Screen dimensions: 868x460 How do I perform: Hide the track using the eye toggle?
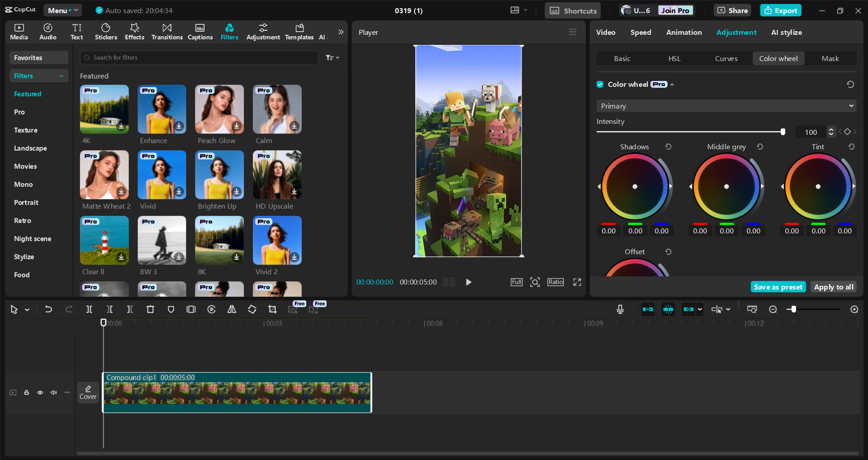click(x=40, y=393)
